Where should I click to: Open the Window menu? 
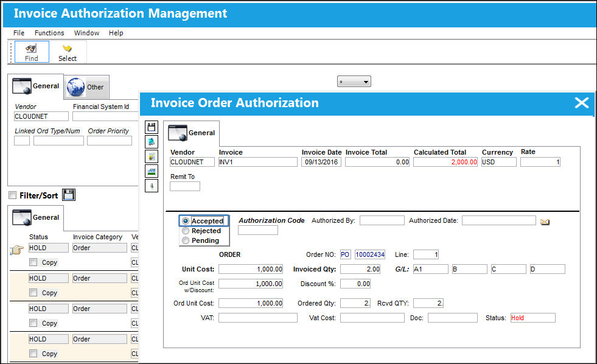(x=87, y=33)
